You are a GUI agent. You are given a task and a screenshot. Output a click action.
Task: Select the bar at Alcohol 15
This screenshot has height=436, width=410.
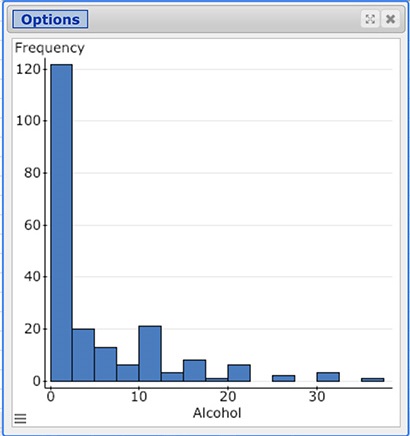(x=195, y=371)
